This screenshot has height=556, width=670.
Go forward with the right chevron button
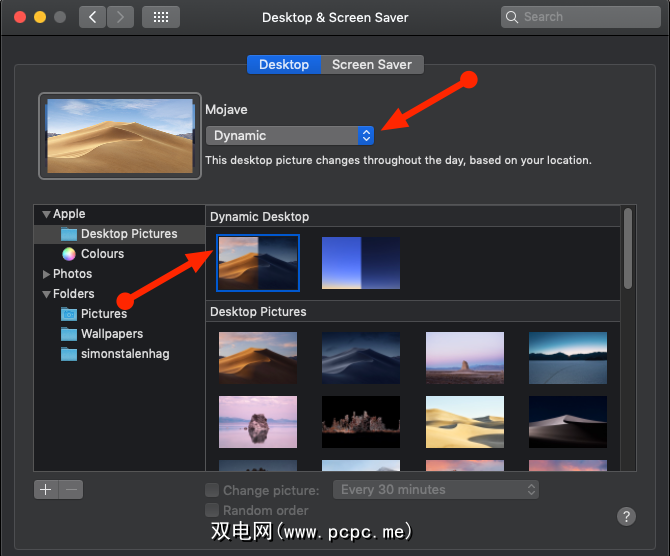point(120,17)
